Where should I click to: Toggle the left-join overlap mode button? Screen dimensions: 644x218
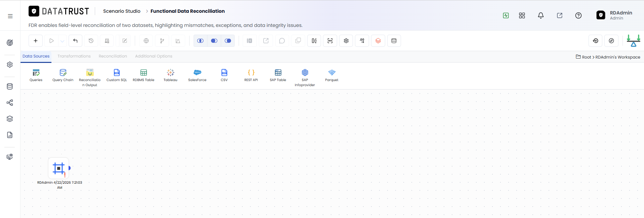(x=200, y=41)
